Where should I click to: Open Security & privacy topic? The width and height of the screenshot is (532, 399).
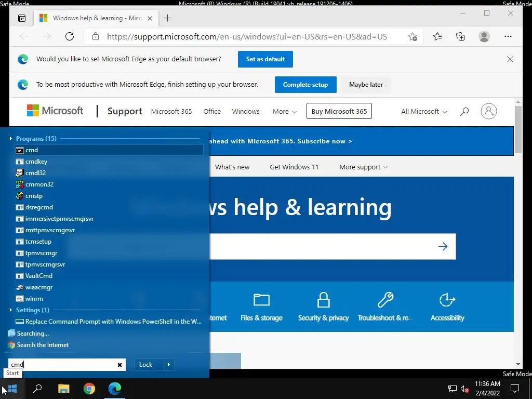(x=323, y=308)
